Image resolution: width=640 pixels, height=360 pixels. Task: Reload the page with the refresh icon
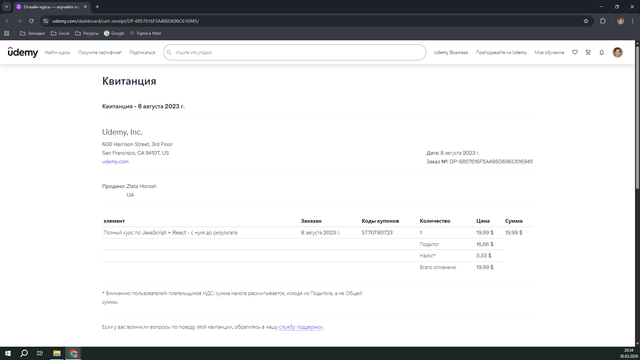pos(31,21)
